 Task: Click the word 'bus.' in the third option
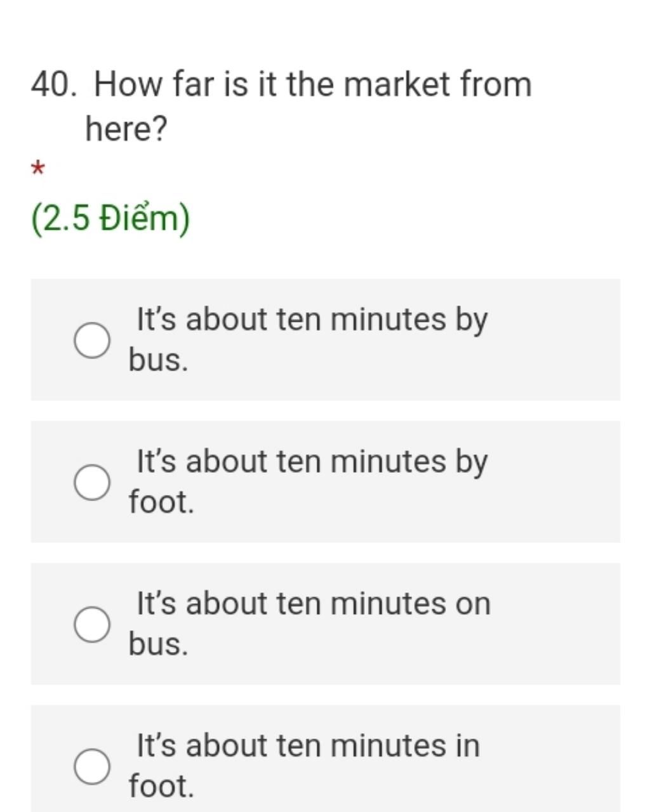pos(159,644)
